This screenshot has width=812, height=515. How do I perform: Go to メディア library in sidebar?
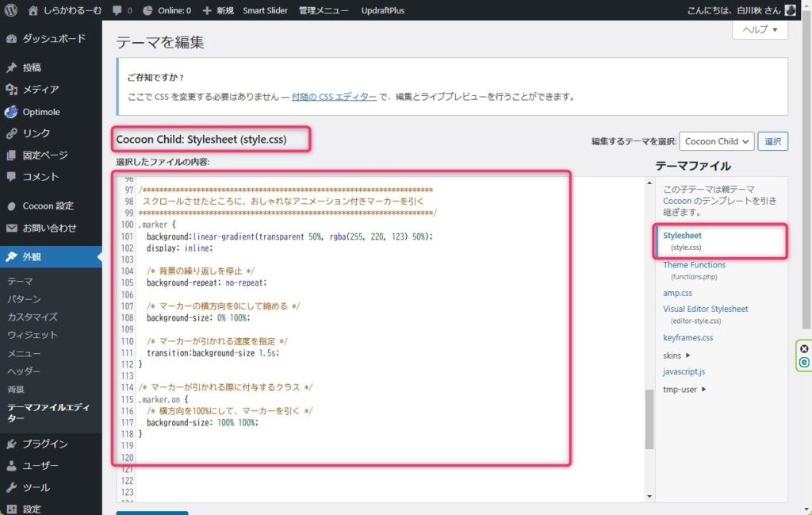[40, 90]
